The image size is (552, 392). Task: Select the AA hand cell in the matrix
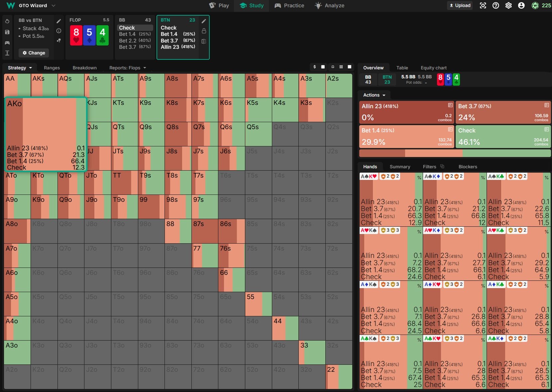click(17, 86)
